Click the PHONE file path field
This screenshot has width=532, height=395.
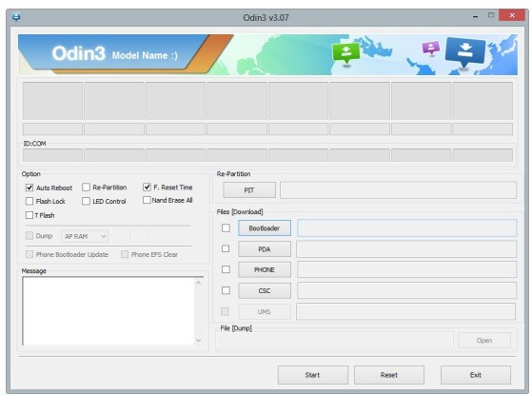[x=407, y=269]
